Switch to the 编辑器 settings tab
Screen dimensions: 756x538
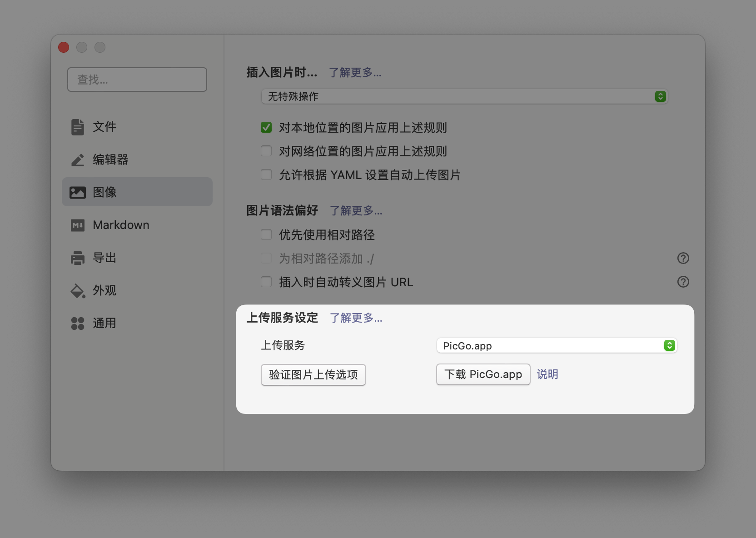point(111,159)
